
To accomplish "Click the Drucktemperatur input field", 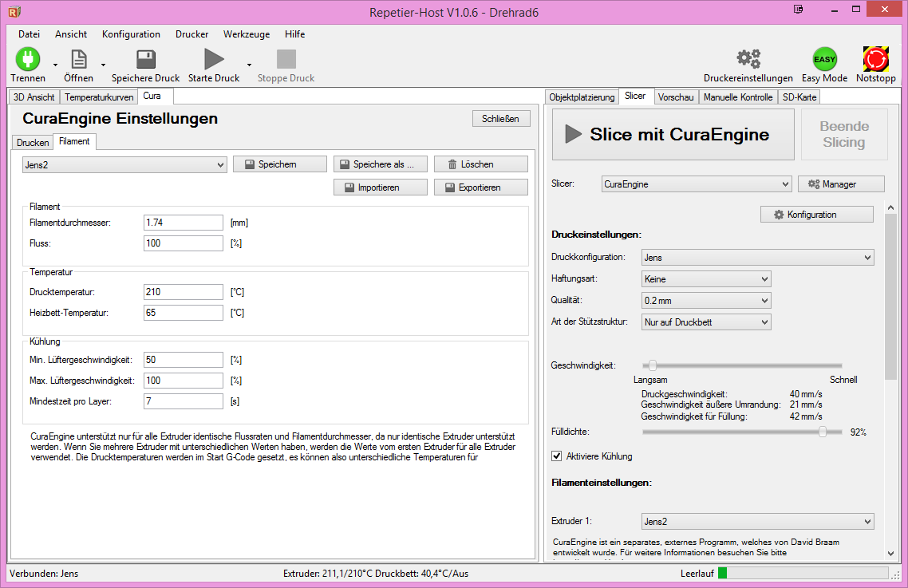I will pos(183,292).
